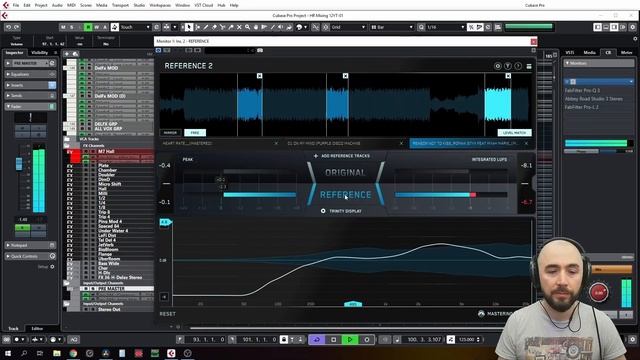Toggle the Write automation W button
The image size is (640, 360).
[97, 27]
